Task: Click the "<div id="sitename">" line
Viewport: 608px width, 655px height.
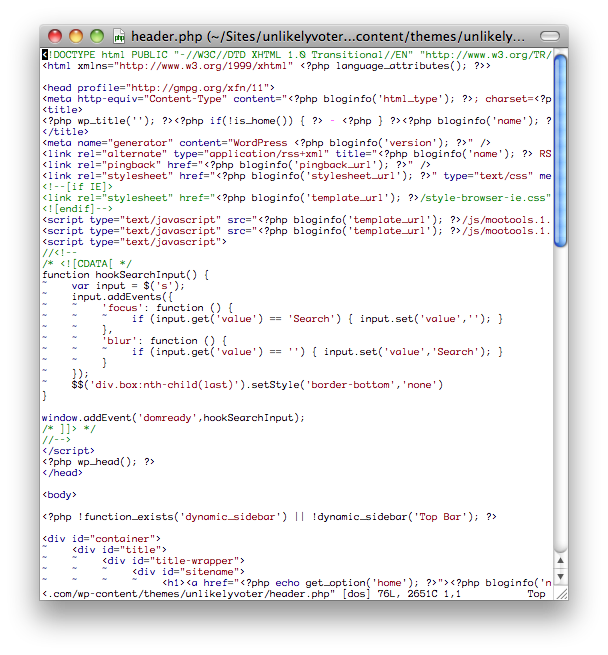Action: click(x=188, y=572)
